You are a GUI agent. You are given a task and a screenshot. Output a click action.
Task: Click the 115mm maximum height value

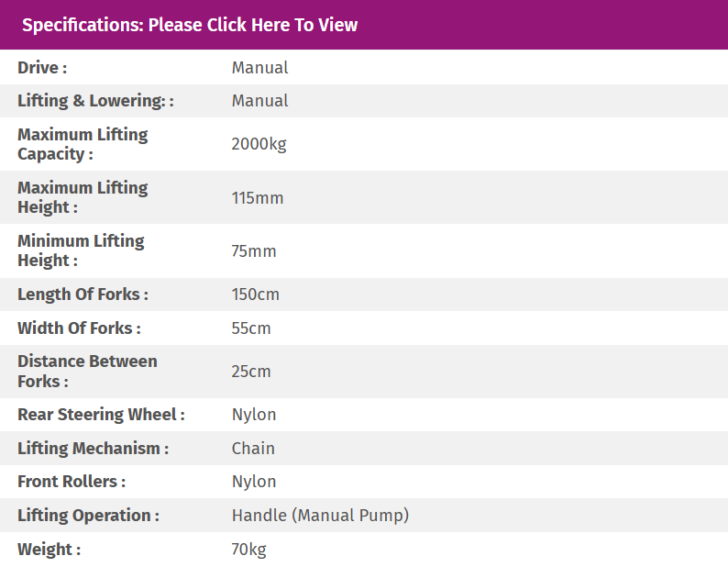pyautogui.click(x=258, y=198)
